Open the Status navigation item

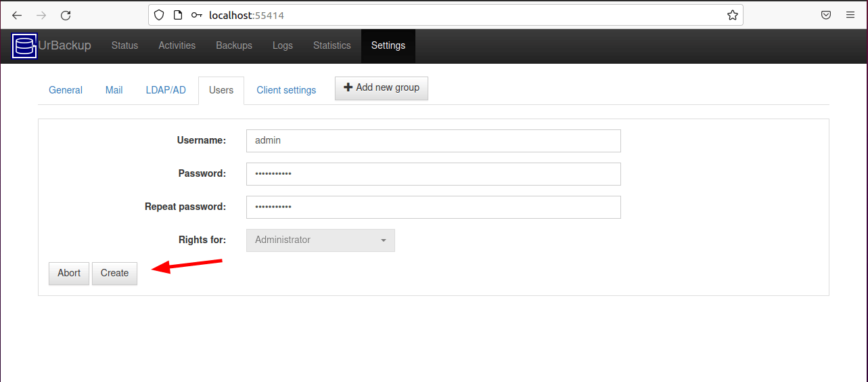(x=124, y=46)
